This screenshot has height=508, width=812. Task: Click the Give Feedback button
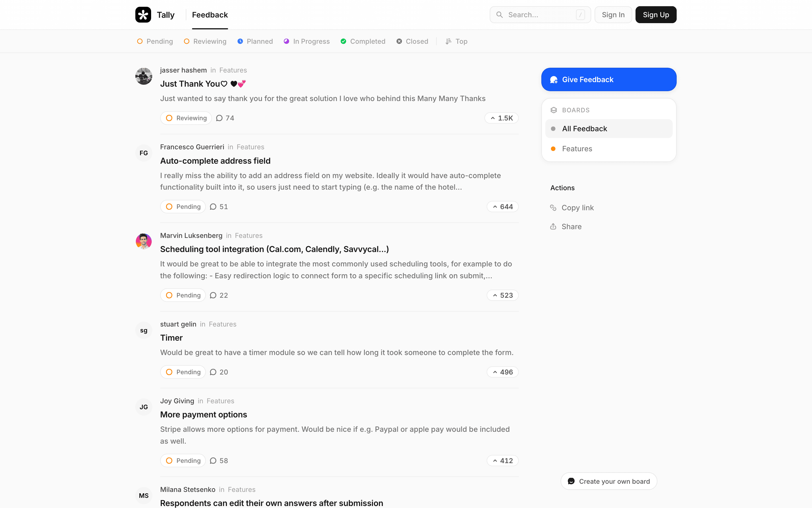[x=609, y=80]
